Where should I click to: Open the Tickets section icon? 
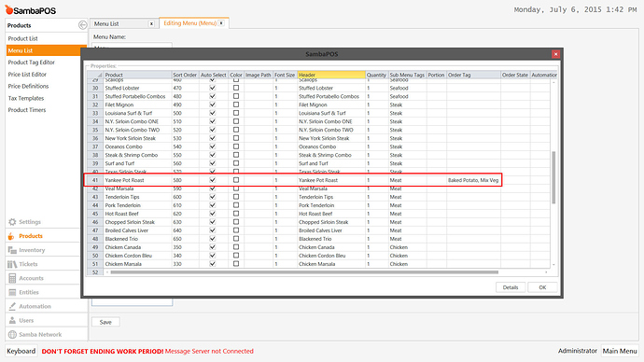pyautogui.click(x=12, y=264)
